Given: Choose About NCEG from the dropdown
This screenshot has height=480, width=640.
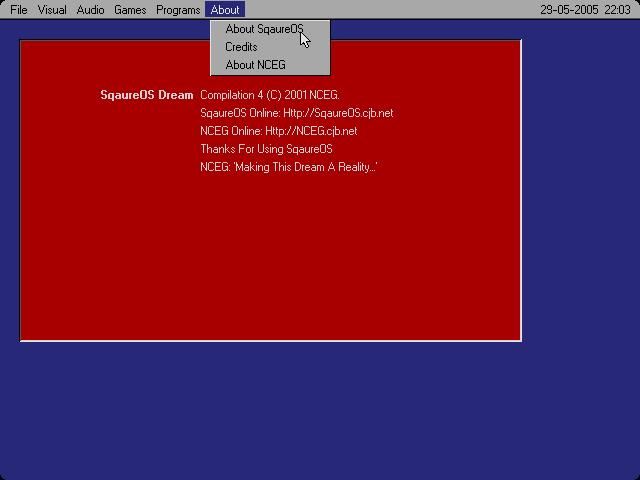Looking at the screenshot, I should [270, 65].
